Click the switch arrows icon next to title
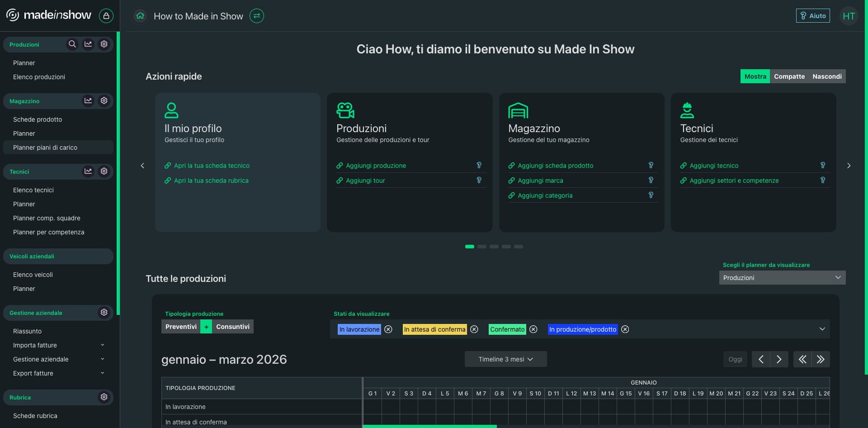868x428 pixels. (257, 16)
